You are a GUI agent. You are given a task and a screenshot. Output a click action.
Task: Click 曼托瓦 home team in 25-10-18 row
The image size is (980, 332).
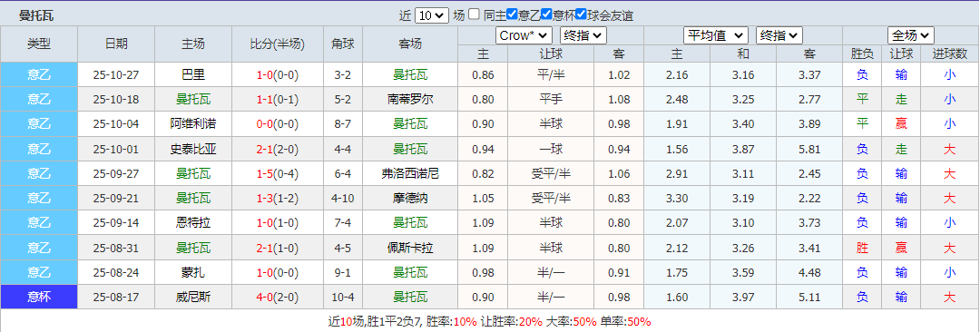point(193,100)
